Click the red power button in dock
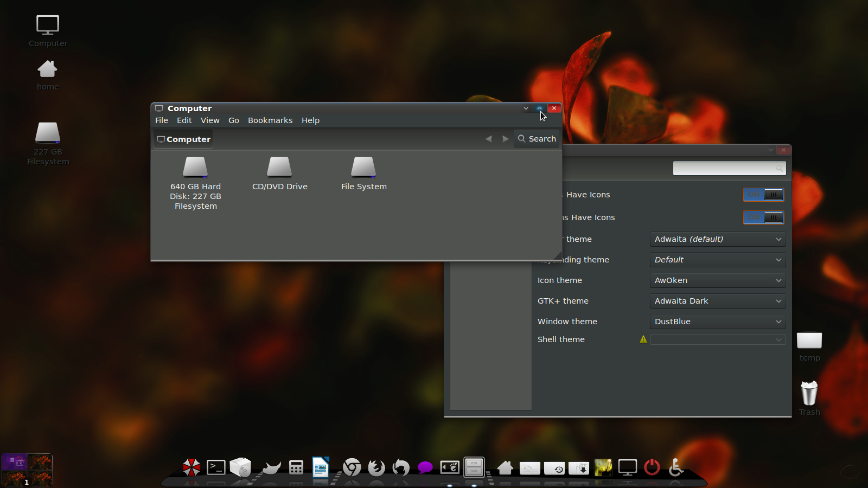 tap(652, 467)
